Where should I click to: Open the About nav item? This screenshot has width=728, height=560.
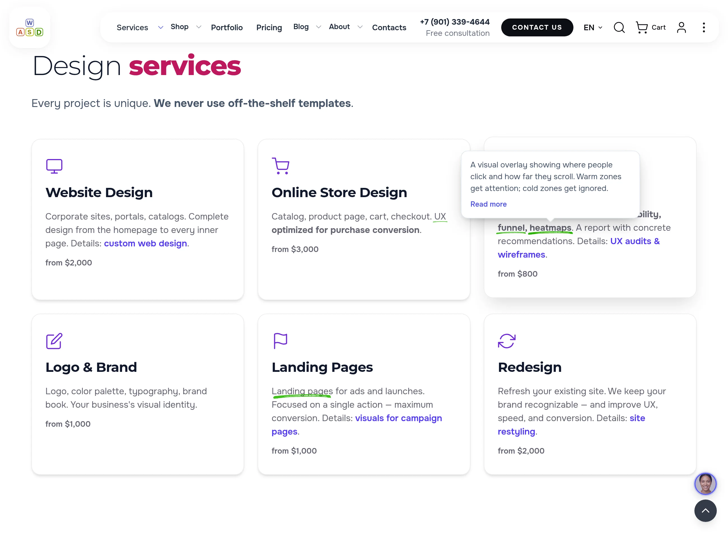click(x=339, y=27)
